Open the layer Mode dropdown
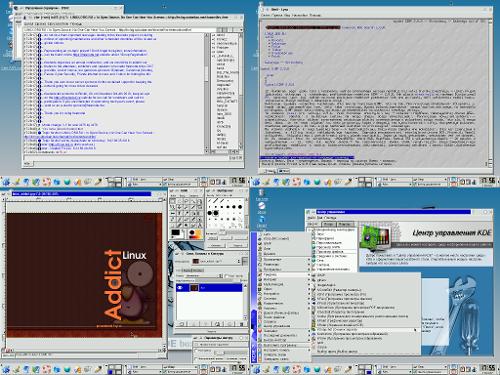 [x=203, y=276]
